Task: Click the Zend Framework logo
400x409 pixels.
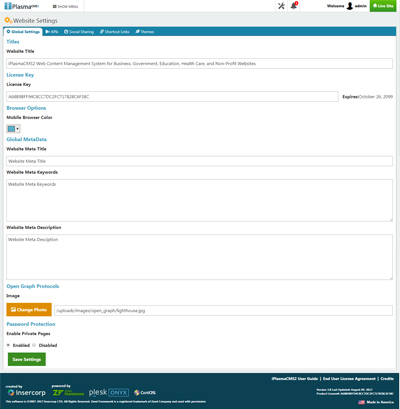Action: click(x=68, y=393)
